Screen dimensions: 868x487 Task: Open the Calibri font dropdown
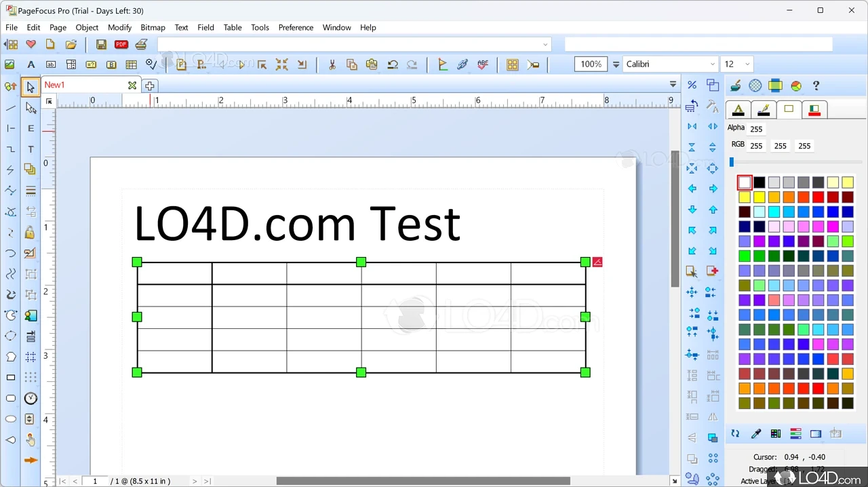(x=711, y=64)
